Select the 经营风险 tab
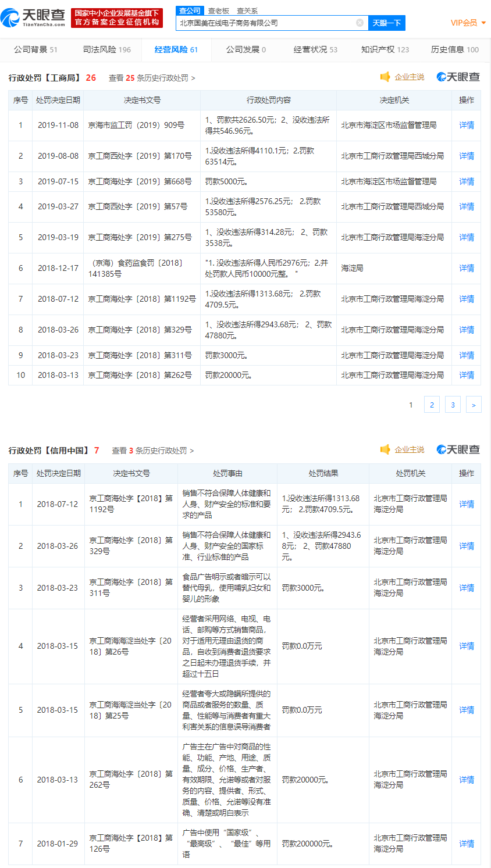491x868 pixels. click(x=176, y=49)
